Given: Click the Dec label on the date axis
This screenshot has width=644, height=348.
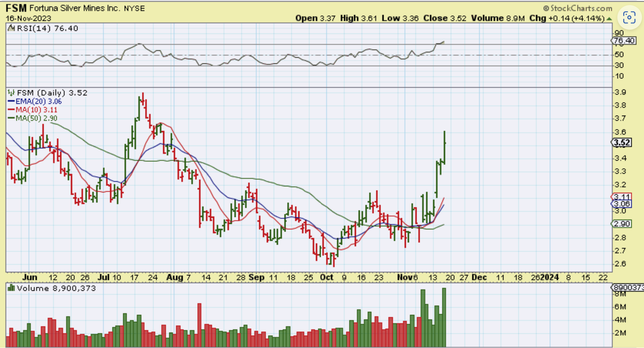Looking at the screenshot, I should (x=479, y=277).
